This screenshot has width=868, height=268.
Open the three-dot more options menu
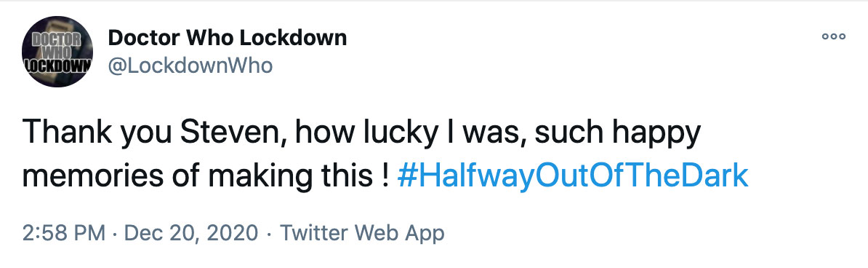[x=834, y=37]
